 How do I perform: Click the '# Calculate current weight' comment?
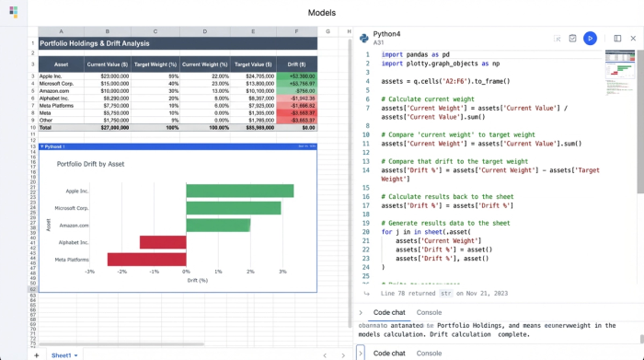click(428, 99)
